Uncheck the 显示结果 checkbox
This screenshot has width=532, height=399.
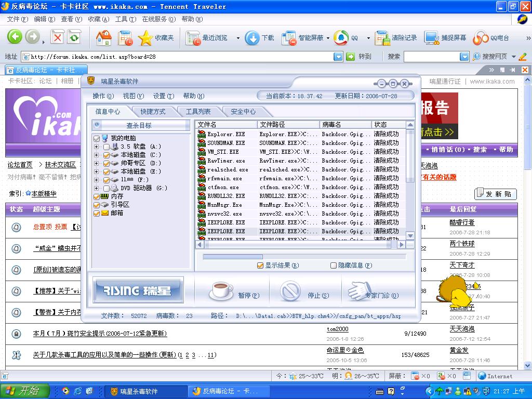260,265
